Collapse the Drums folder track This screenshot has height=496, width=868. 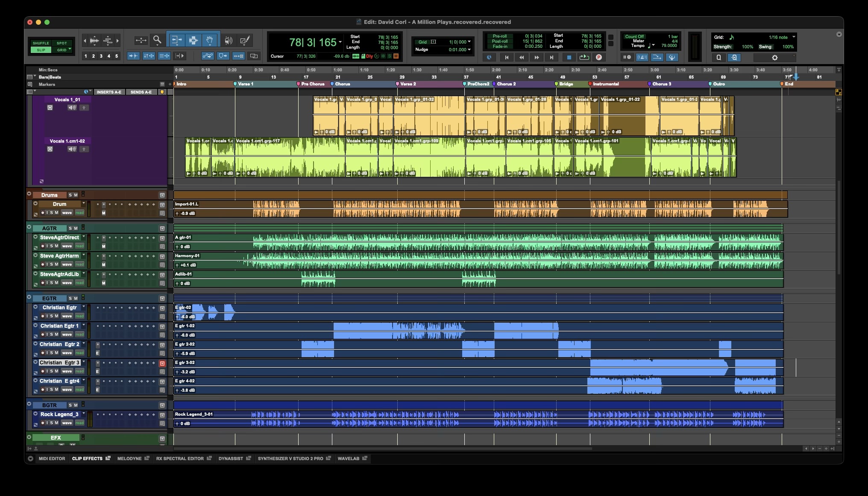click(x=29, y=194)
